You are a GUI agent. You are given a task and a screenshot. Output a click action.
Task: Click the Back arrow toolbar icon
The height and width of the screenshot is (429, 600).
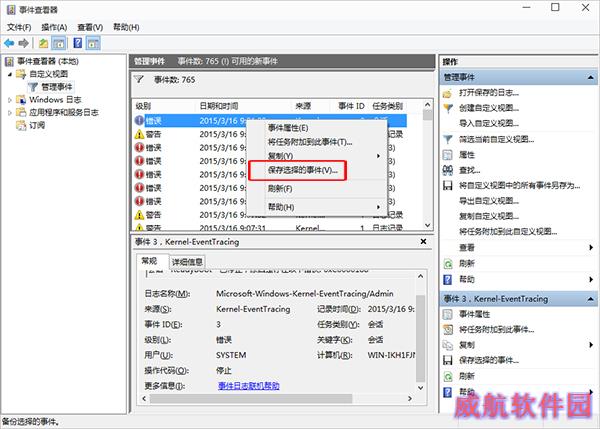tap(9, 43)
